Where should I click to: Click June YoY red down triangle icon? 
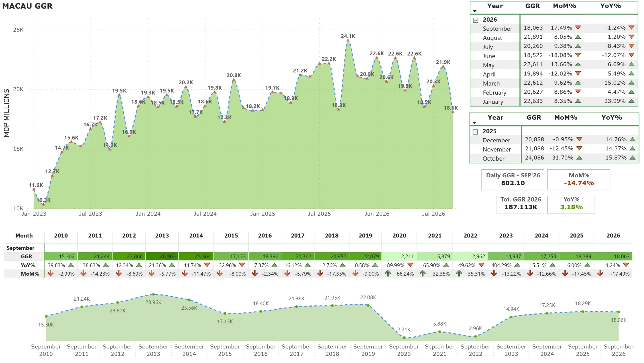click(631, 55)
